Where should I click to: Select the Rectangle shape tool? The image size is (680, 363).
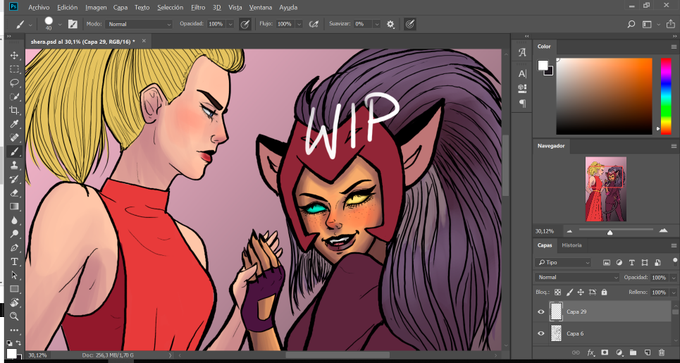(x=14, y=289)
